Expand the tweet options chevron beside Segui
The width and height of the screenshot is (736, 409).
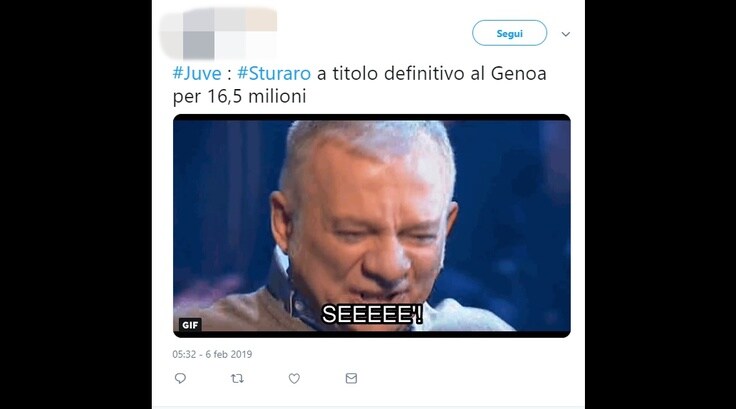click(566, 34)
